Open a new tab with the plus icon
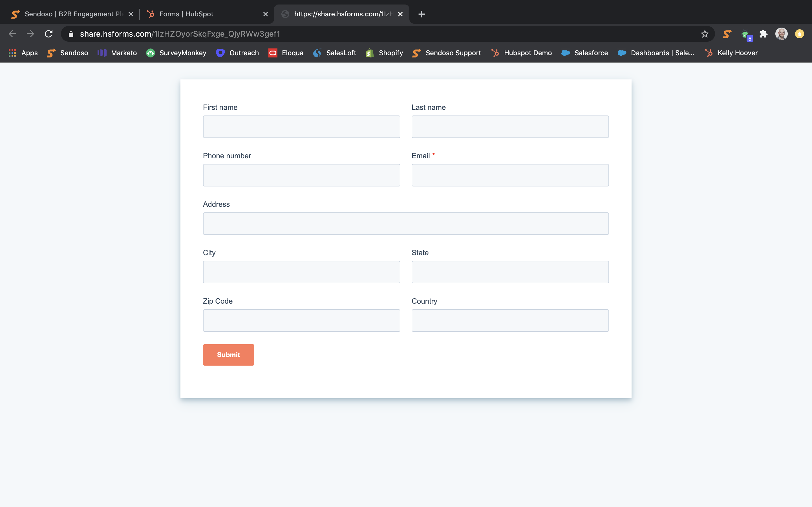Image resolution: width=812 pixels, height=507 pixels. coord(422,14)
